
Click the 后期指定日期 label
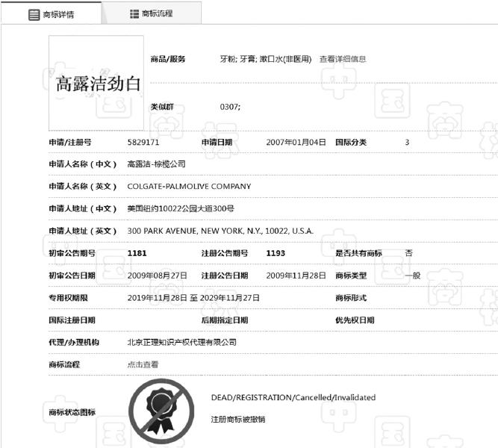[225, 320]
